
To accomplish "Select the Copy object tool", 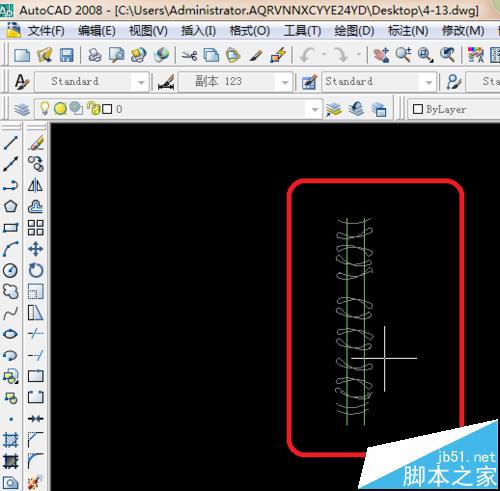I will [x=36, y=164].
